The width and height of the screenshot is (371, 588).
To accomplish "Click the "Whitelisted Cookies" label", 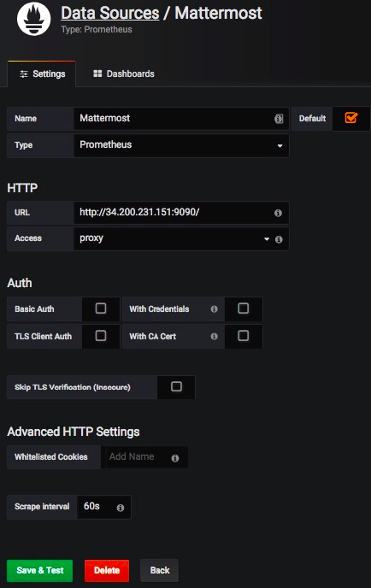I will click(51, 457).
